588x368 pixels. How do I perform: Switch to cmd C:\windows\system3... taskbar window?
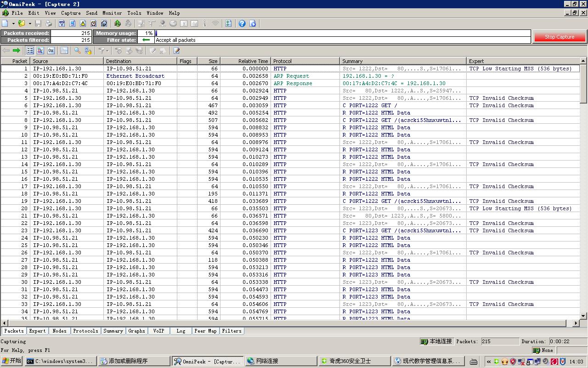pos(61,361)
